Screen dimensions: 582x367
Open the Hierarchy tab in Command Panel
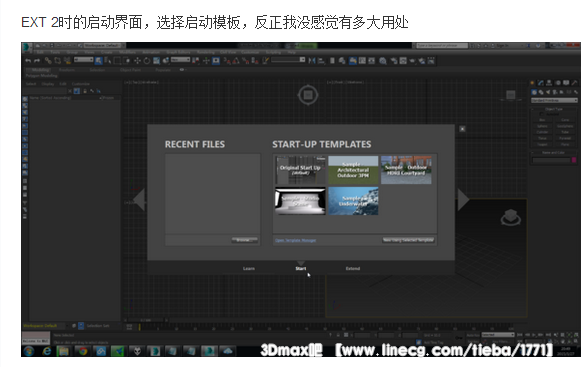pos(549,83)
